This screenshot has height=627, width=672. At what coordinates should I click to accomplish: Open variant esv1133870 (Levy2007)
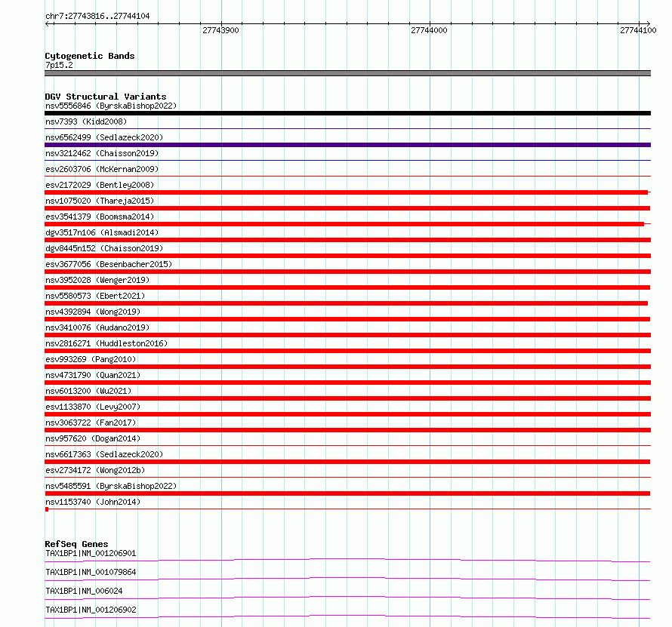[x=93, y=407]
